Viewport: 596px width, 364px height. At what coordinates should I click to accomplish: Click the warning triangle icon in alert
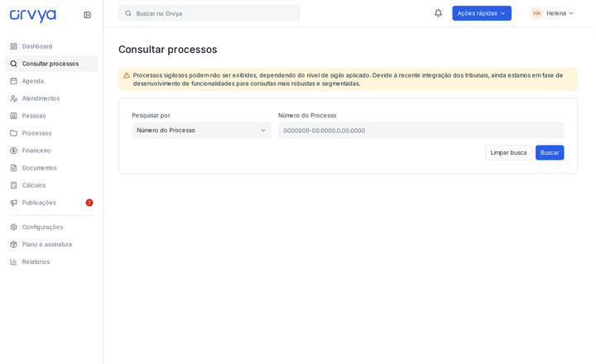tap(127, 75)
